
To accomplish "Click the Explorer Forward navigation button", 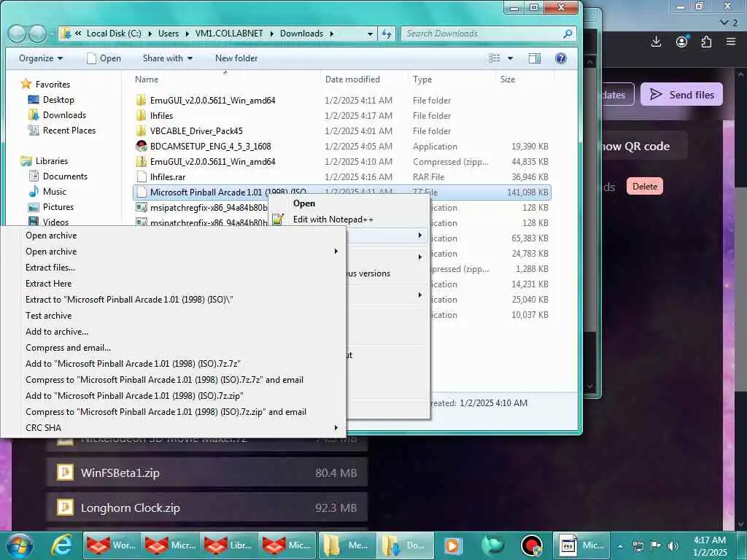I will click(38, 34).
